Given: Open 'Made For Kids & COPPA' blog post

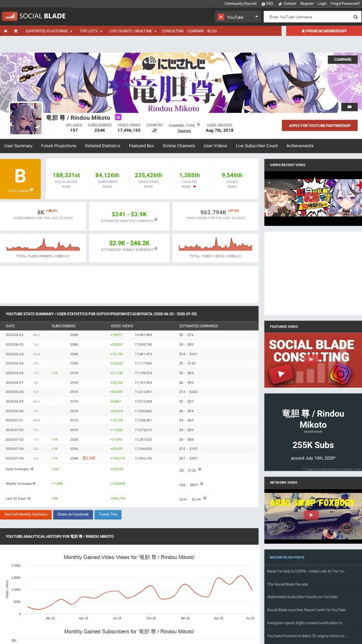Looking at the screenshot, I should coord(306,571).
